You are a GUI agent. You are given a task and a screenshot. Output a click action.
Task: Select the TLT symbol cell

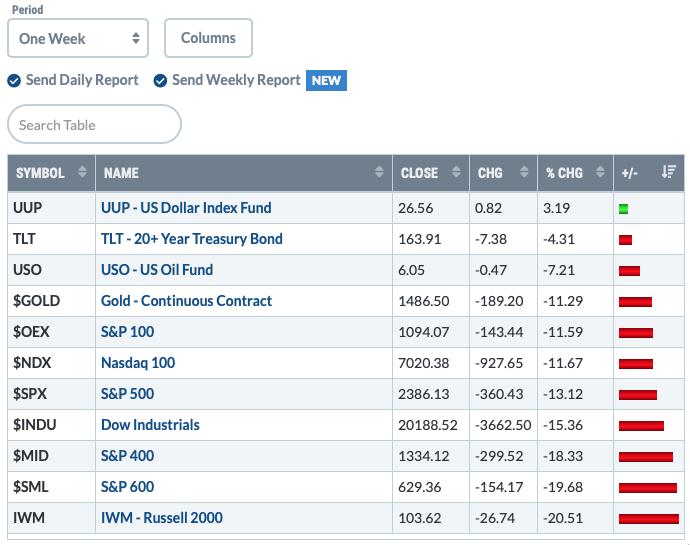(x=51, y=239)
